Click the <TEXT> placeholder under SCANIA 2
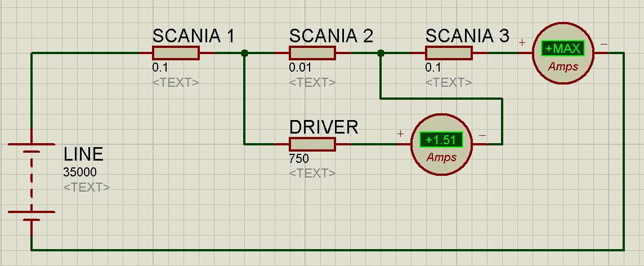Screen dimensions: 644x266 pyautogui.click(x=312, y=83)
